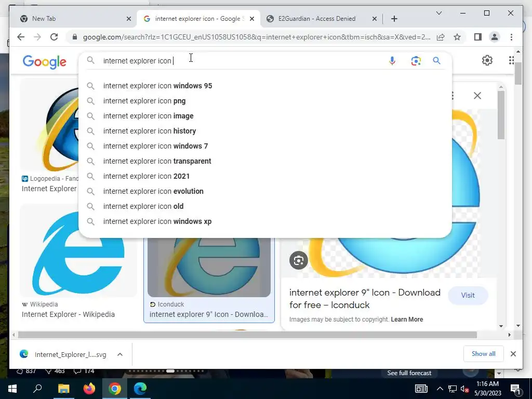The width and height of the screenshot is (532, 399).
Task: Share this page via the share icon
Action: 441,37
